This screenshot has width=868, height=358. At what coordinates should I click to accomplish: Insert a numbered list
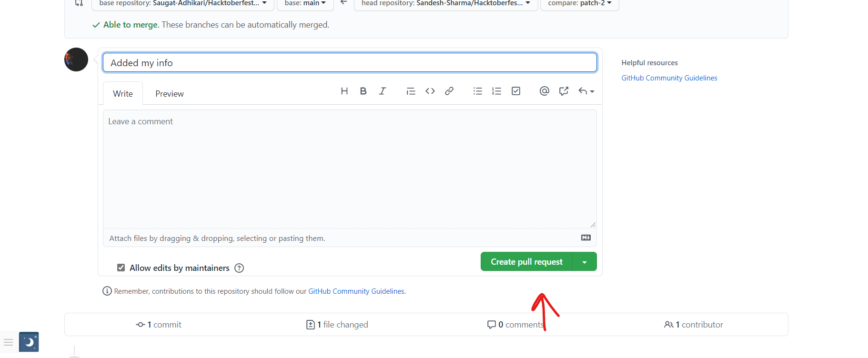click(x=497, y=91)
